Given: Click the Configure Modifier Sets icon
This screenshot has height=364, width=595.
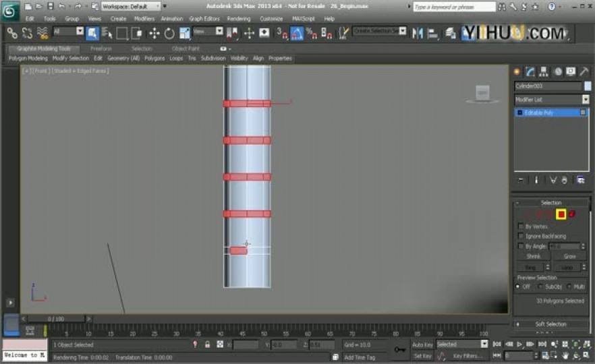Looking at the screenshot, I should coord(581,180).
